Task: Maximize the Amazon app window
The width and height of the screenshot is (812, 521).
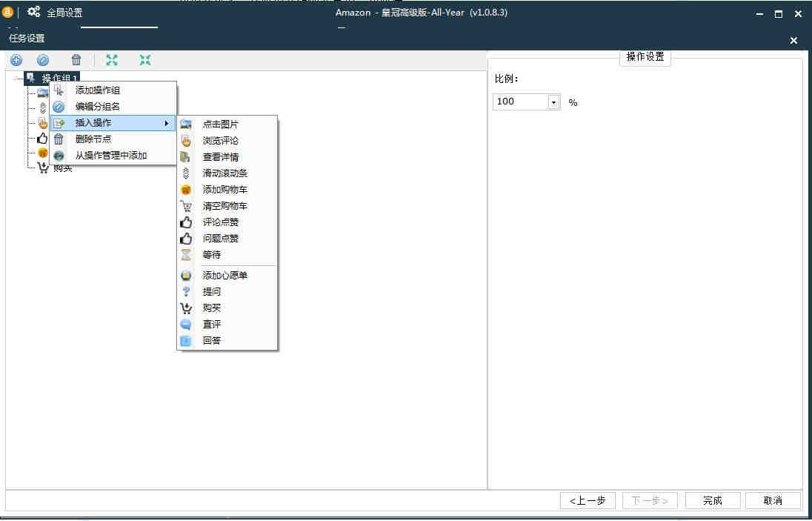Action: 779,14
